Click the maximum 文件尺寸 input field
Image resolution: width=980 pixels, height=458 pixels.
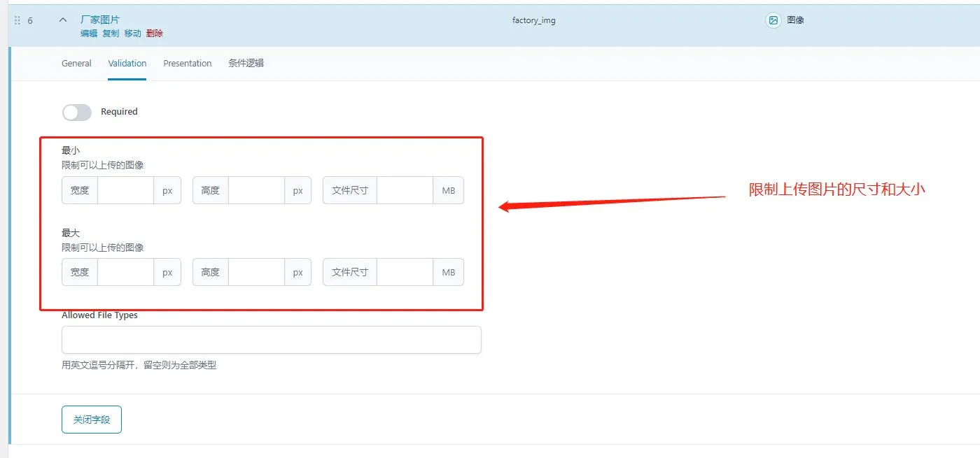point(405,272)
